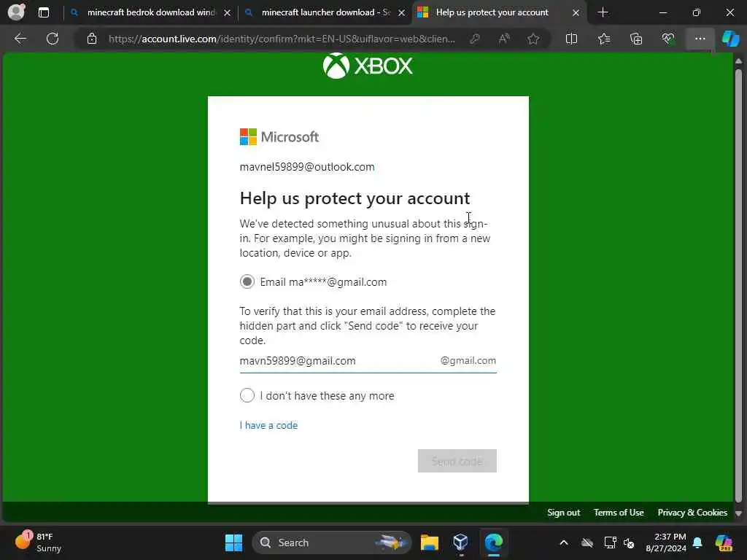Click the page scrollbar down arrow
Screen dimensions: 747x560
coord(738,513)
